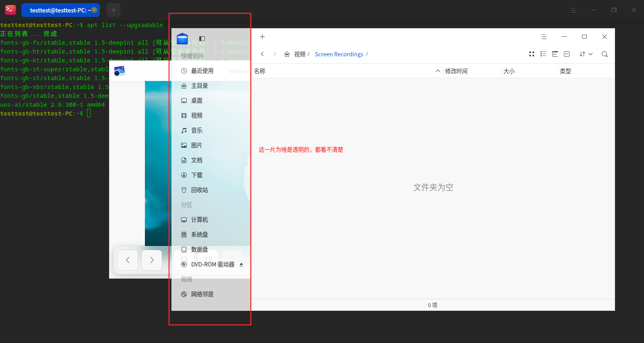Open DVD-ROM 驱动器 in sidebar
Image resolution: width=644 pixels, height=343 pixels.
pos(211,264)
